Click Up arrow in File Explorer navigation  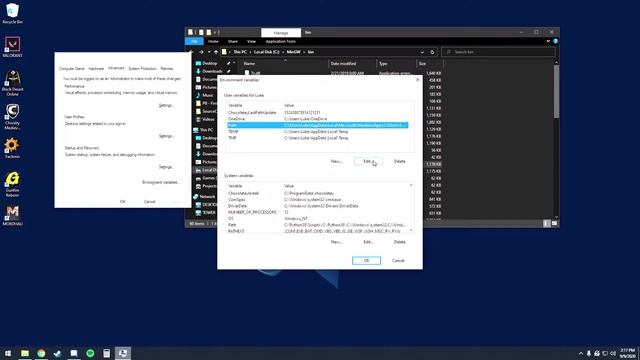pyautogui.click(x=216, y=52)
